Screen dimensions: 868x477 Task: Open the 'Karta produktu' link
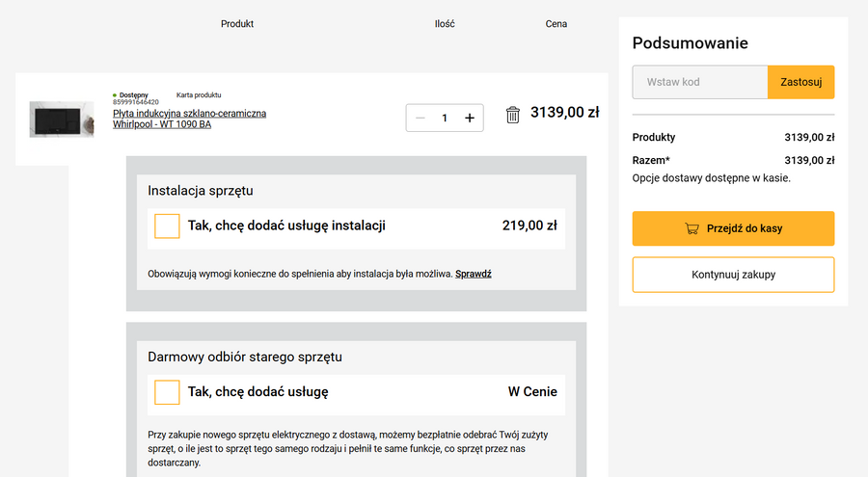click(x=199, y=95)
